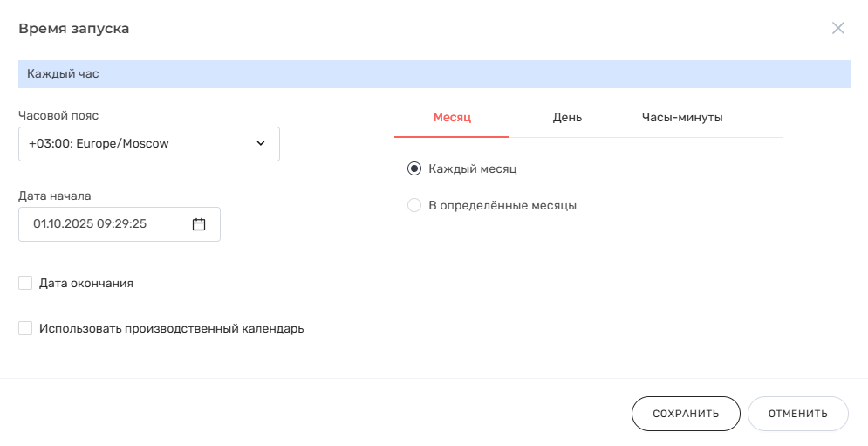Click the Каждый час summary banner
The image size is (868, 446).
434,74
